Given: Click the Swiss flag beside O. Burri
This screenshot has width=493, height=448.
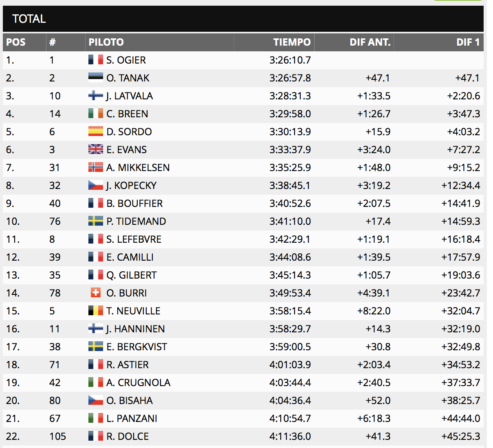Looking at the screenshot, I should point(96,292).
